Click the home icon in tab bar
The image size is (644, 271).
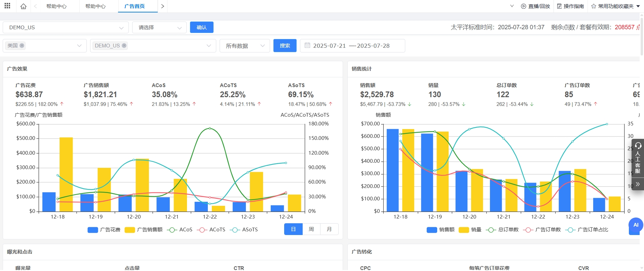click(23, 6)
